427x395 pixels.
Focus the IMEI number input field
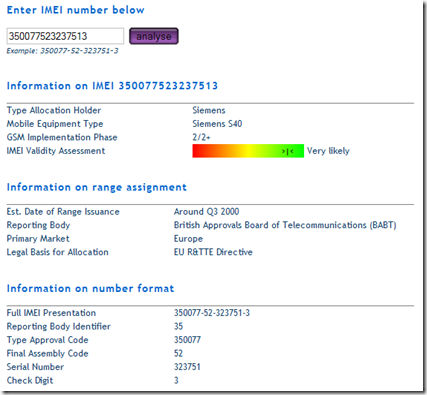point(65,36)
